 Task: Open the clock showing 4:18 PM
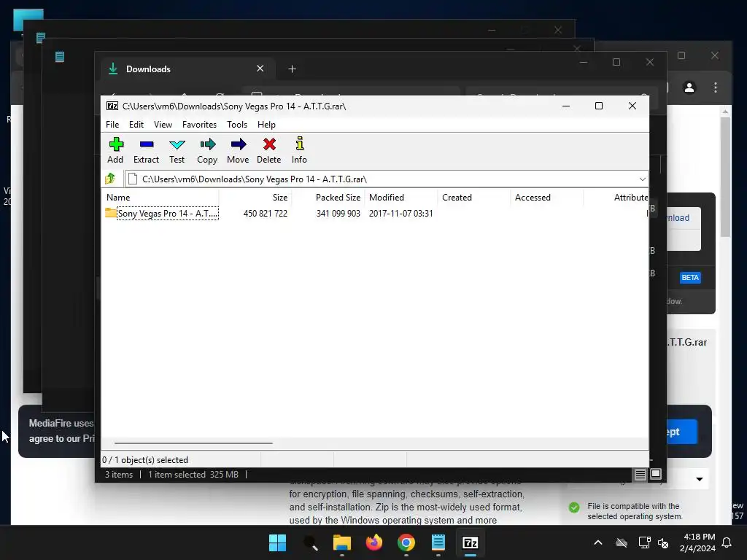click(x=697, y=542)
